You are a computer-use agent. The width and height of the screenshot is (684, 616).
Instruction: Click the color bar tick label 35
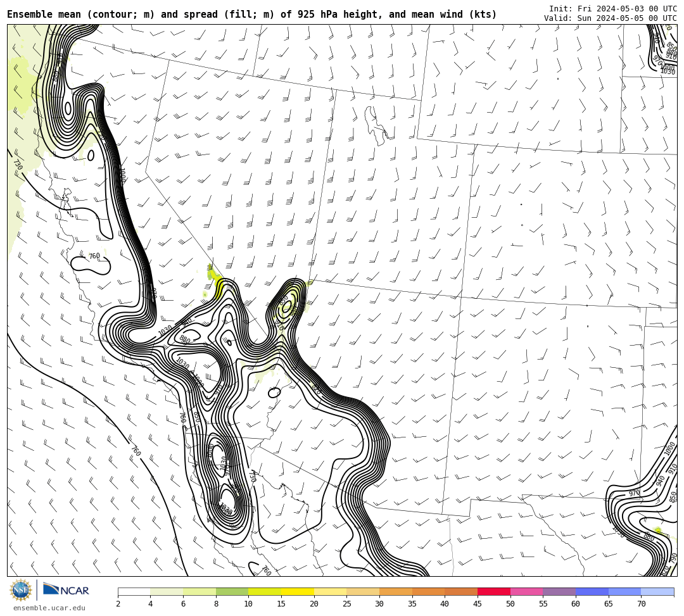coord(412,604)
